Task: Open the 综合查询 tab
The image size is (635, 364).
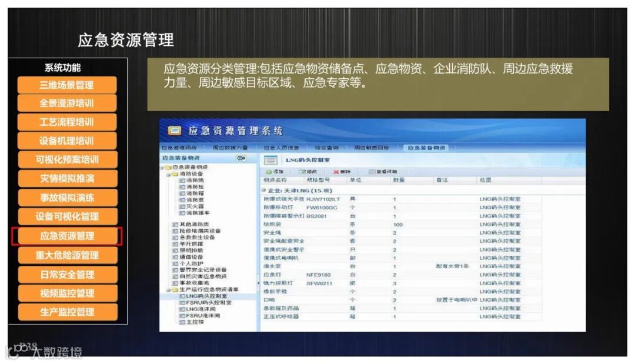Action: tap(326, 148)
